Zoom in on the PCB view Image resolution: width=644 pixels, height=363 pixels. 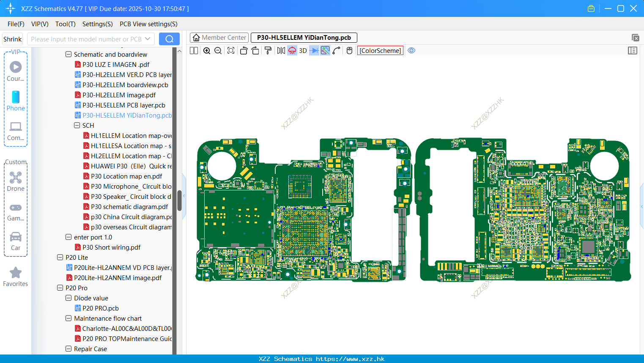pos(207,51)
